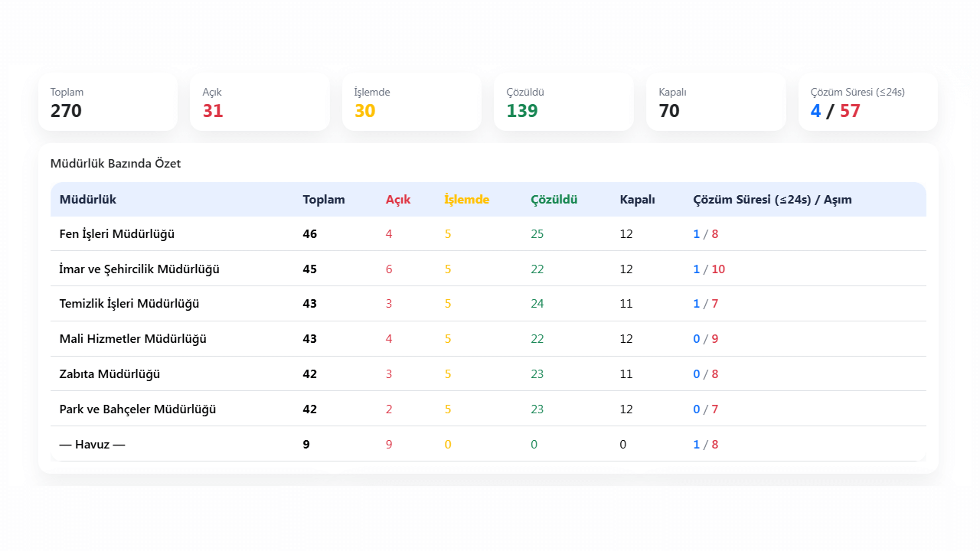Select the Park ve Bahçeler Müdürlüğü row
The height and width of the screenshot is (551, 980).
(x=138, y=409)
